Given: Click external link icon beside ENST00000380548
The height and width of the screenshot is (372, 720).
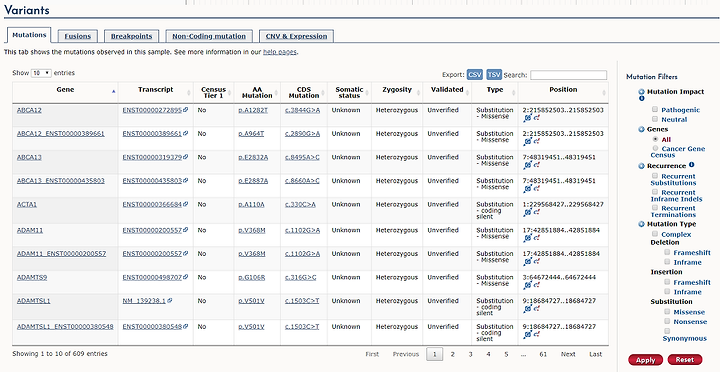Looking at the screenshot, I should click(186, 327).
